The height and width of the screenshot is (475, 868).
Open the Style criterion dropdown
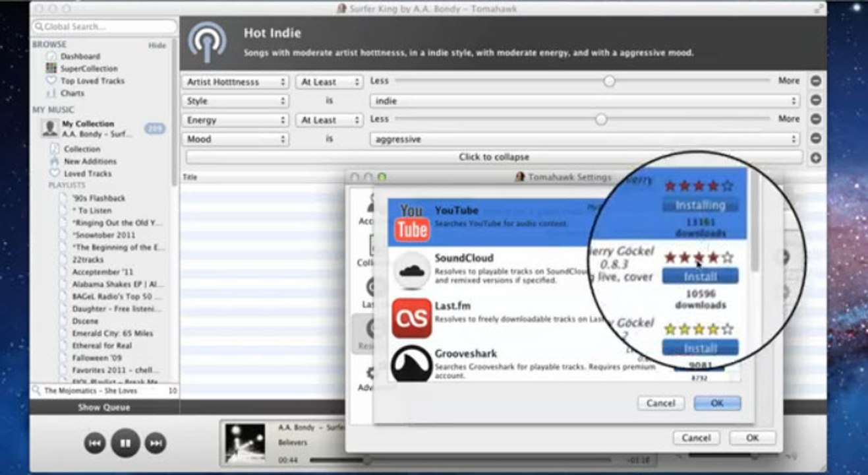236,101
